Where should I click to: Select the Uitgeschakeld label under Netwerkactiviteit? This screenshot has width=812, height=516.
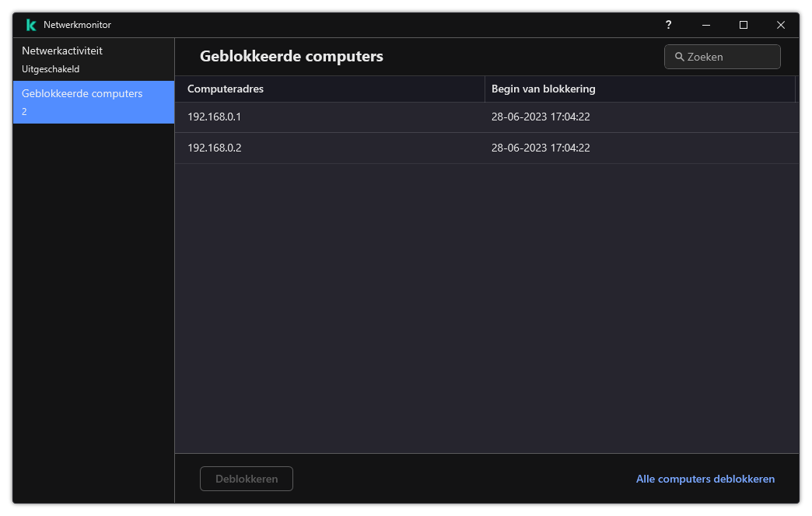pos(50,69)
